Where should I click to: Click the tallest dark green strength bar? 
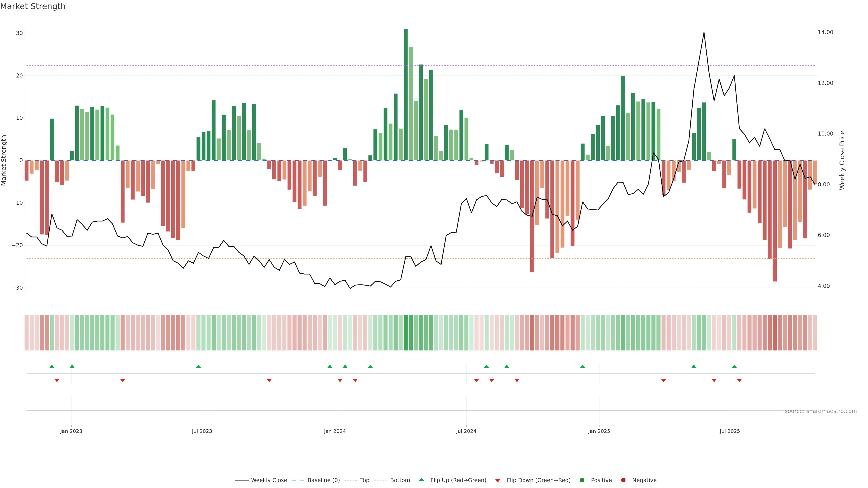(x=406, y=94)
